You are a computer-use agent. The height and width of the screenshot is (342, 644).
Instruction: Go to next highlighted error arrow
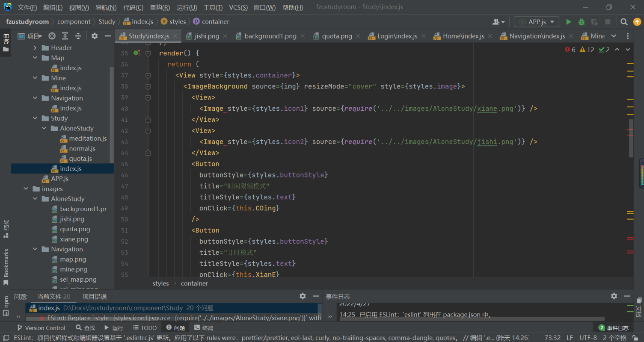point(628,50)
